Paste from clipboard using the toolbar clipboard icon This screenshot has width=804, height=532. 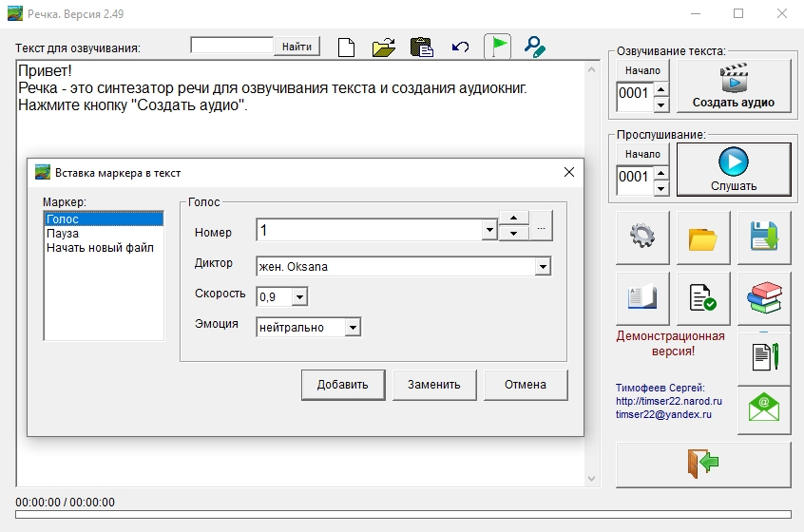coord(422,47)
